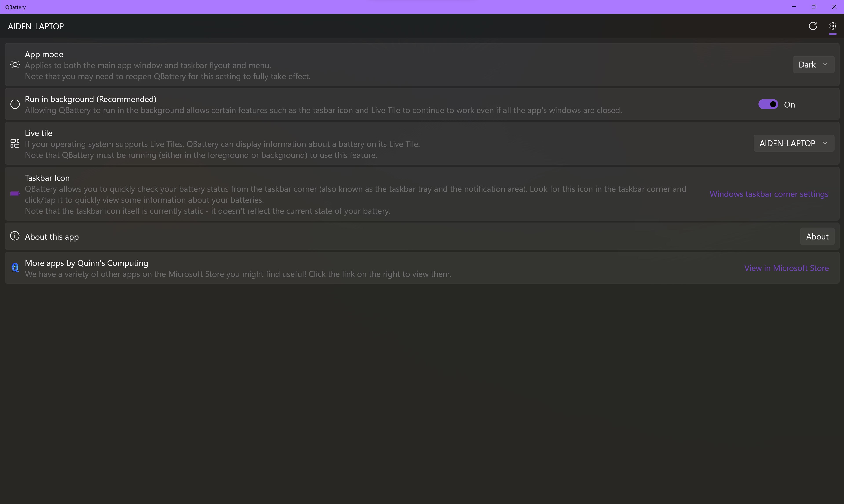Screen dimensions: 844x504
Task: Turn off Run in background toggle
Action: [768, 104]
